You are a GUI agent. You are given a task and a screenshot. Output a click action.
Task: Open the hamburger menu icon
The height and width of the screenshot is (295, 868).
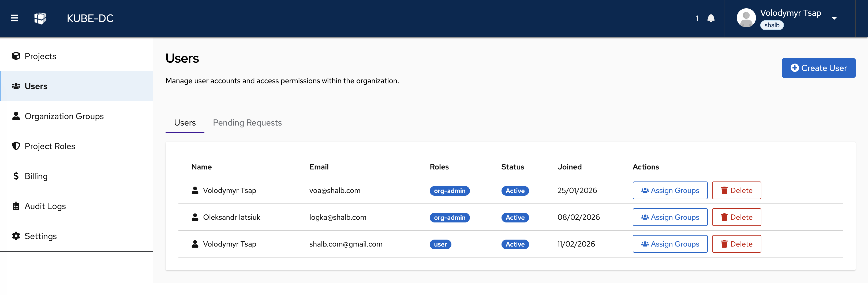coord(14,18)
